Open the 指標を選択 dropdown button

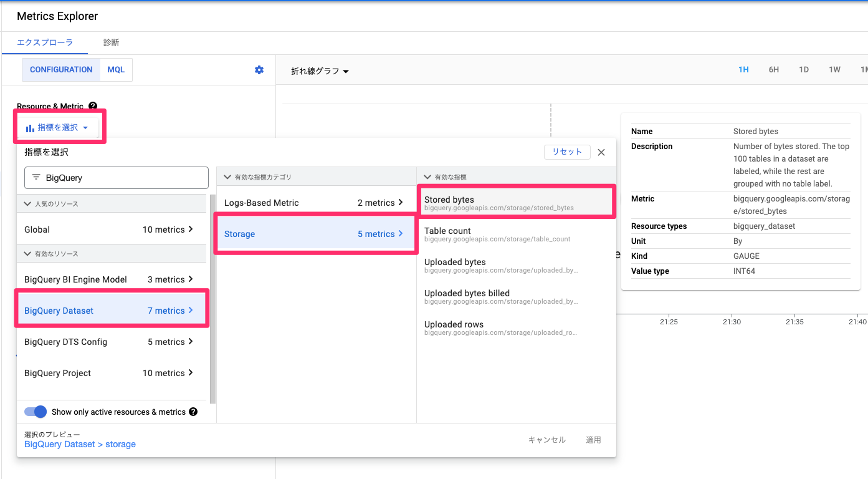tap(61, 128)
